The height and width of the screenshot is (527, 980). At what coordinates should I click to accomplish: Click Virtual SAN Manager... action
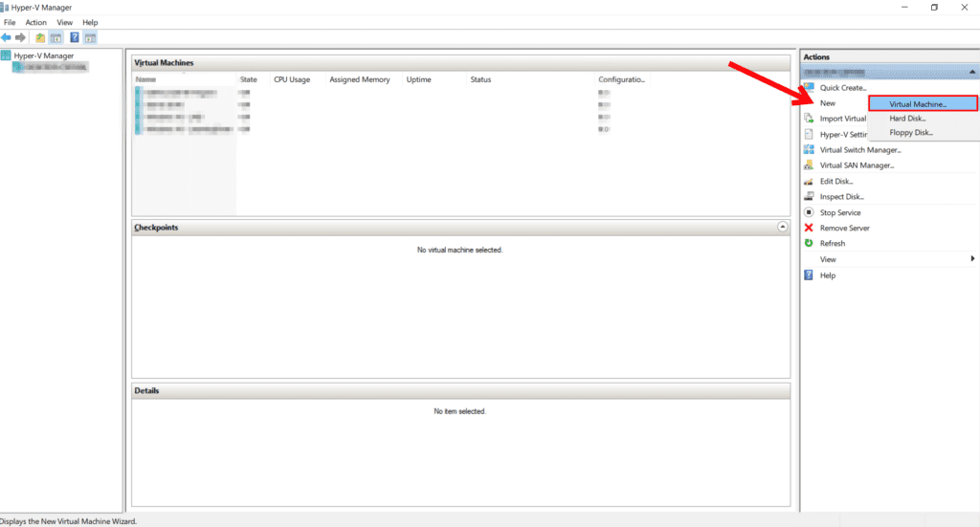(857, 165)
